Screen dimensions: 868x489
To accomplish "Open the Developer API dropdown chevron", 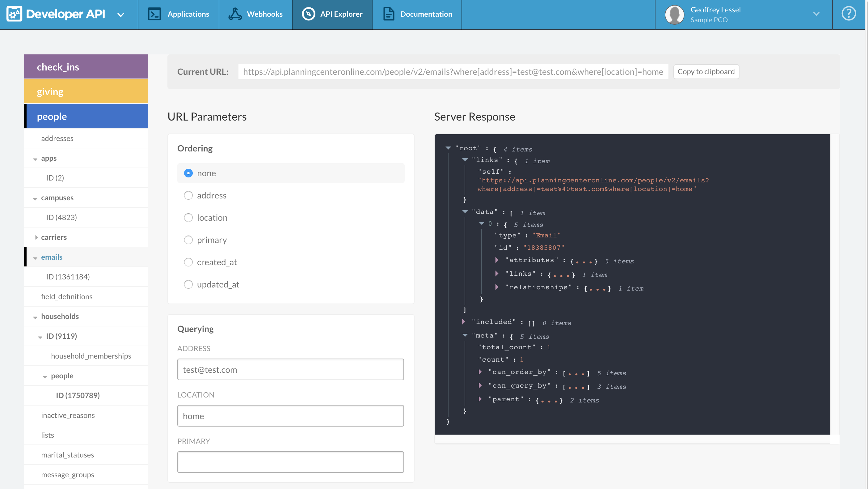I will click(121, 15).
